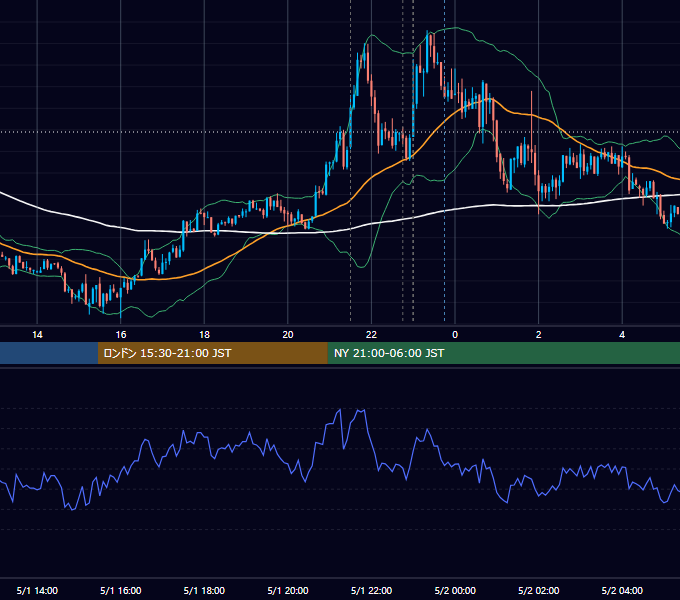Click the '20' hour label on price chart axis

[x=288, y=335]
